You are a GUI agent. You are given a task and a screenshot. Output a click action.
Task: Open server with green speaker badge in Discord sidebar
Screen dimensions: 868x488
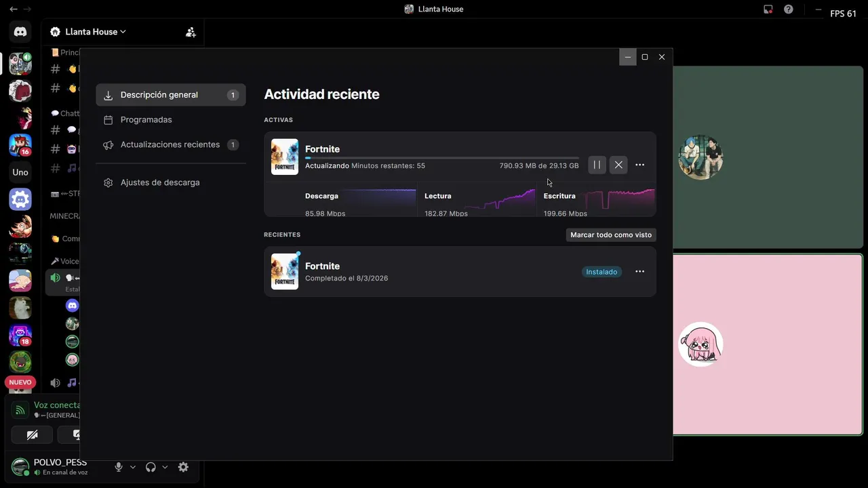tap(20, 64)
